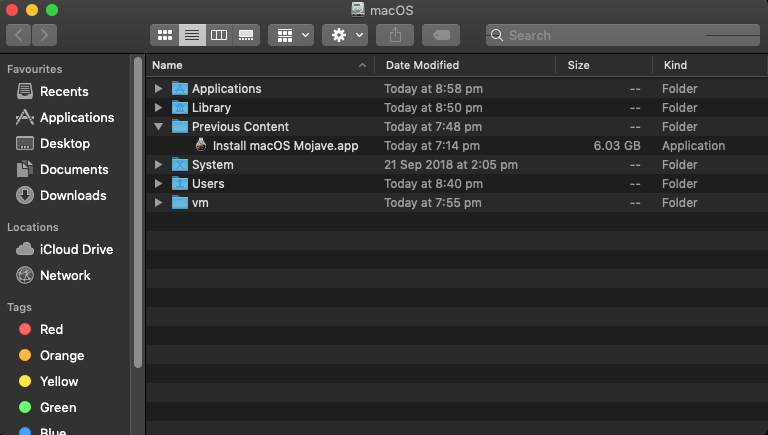Viewport: 768px width, 435px height.
Task: Select the Yellow tag
Action: point(59,381)
